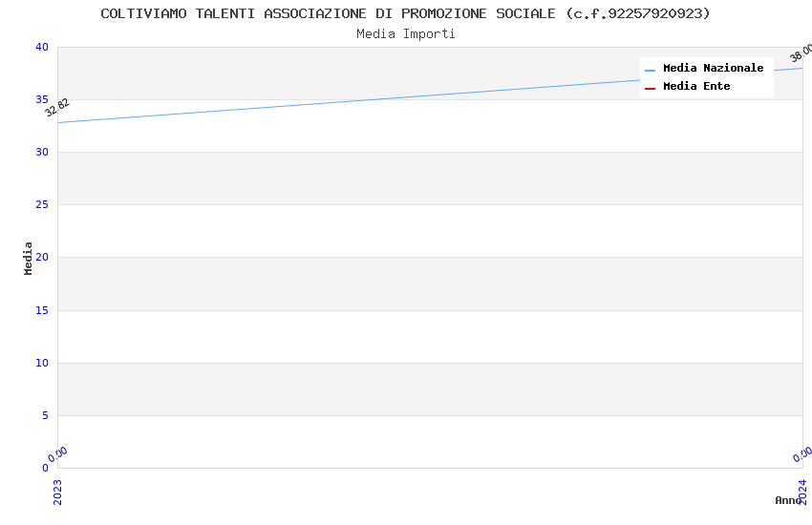
Task: Click the 5 y-axis tick label
Action: 44,415
